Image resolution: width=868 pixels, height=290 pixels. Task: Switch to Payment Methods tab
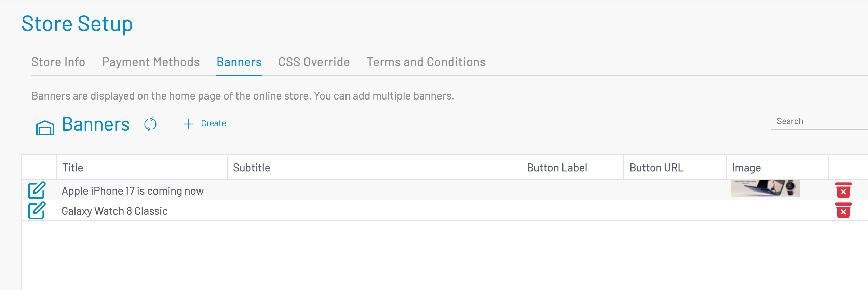click(x=151, y=62)
